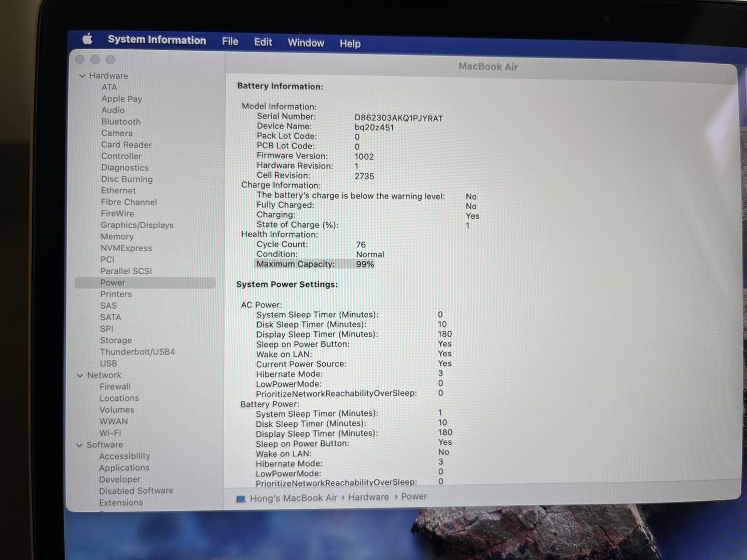Image resolution: width=747 pixels, height=560 pixels.
Task: Click the serial number D862303AKQ1PJYRAT
Action: point(398,118)
